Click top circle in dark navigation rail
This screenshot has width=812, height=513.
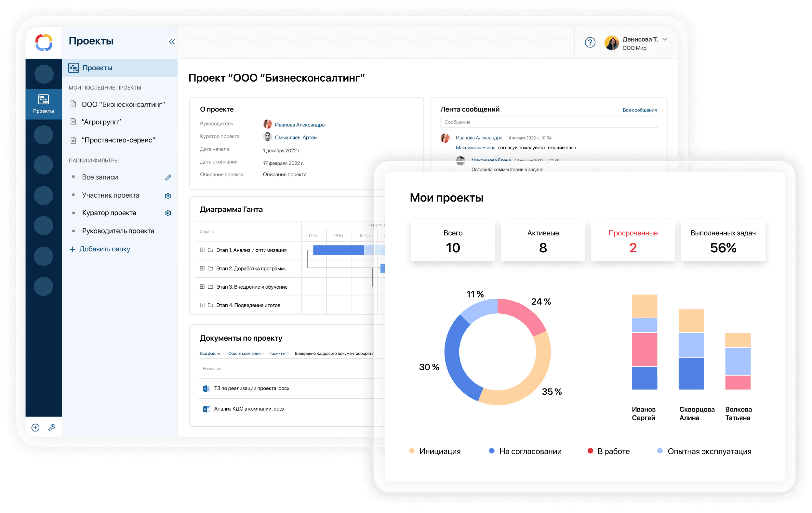44,74
